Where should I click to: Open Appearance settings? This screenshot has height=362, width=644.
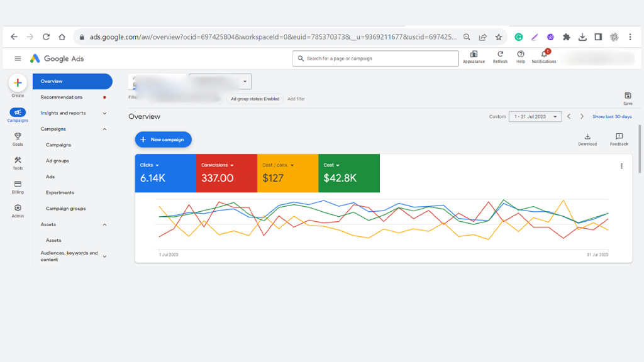pos(474,57)
